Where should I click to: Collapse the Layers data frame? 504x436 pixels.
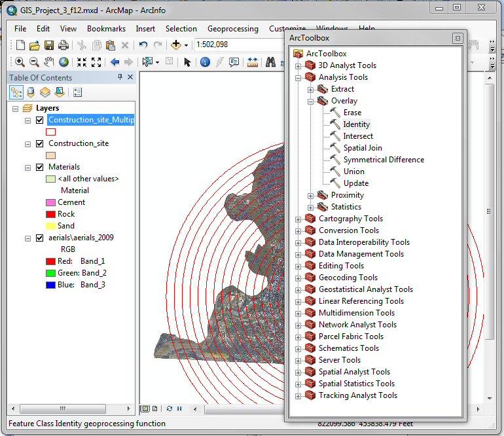pyautogui.click(x=15, y=109)
